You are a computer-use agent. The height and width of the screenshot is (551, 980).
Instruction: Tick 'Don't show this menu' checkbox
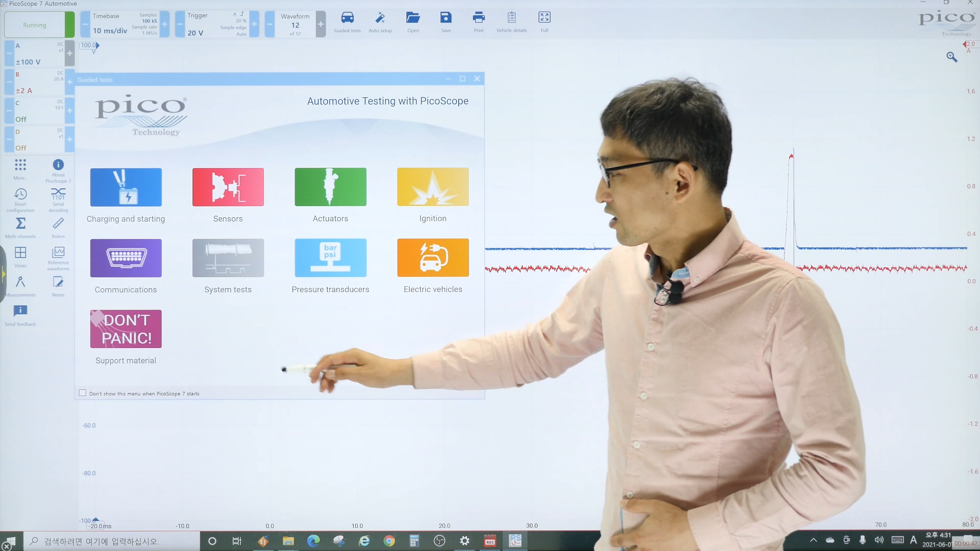pos(83,393)
